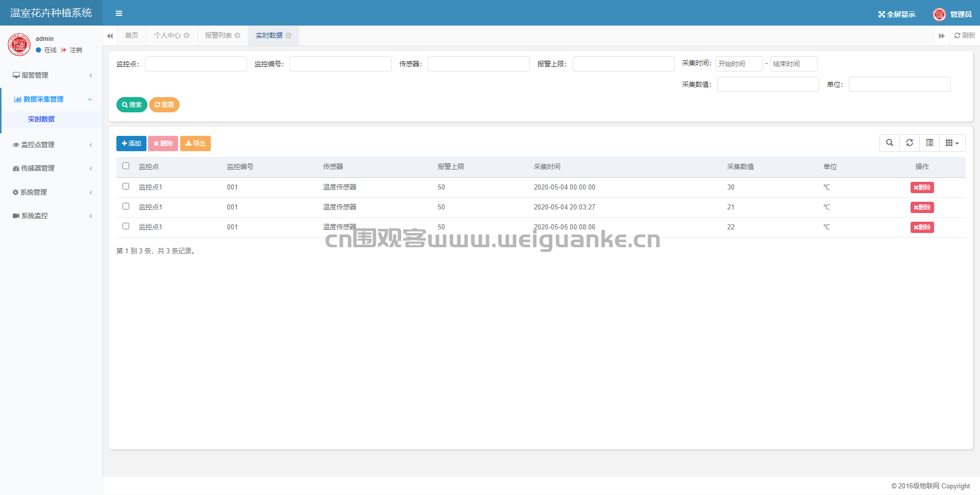The height and width of the screenshot is (495, 980).
Task: Click the 在线 status indicator
Action: tap(46, 50)
